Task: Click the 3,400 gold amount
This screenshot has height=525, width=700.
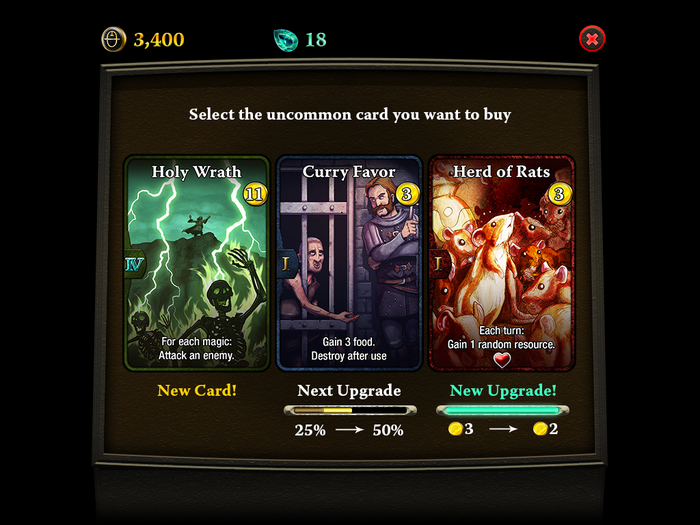Action: coord(159,40)
